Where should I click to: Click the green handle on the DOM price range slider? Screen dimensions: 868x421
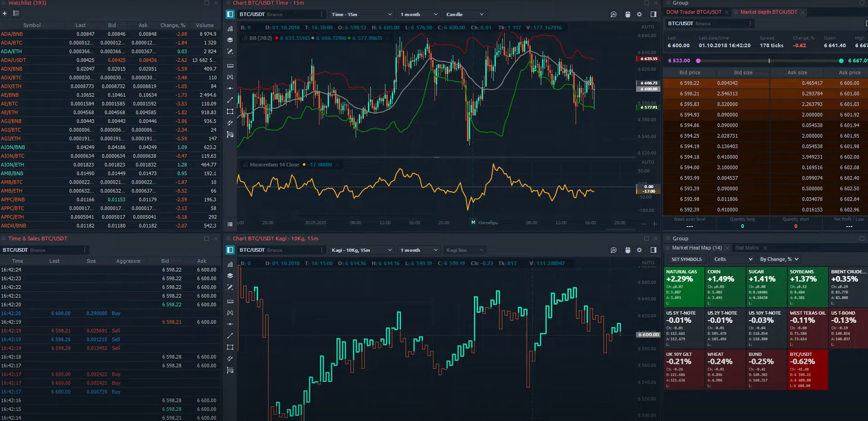pos(841,61)
